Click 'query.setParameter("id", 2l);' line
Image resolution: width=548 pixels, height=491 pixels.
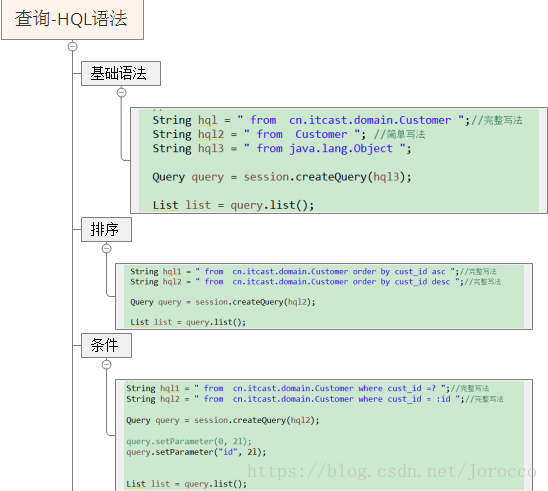point(196,452)
